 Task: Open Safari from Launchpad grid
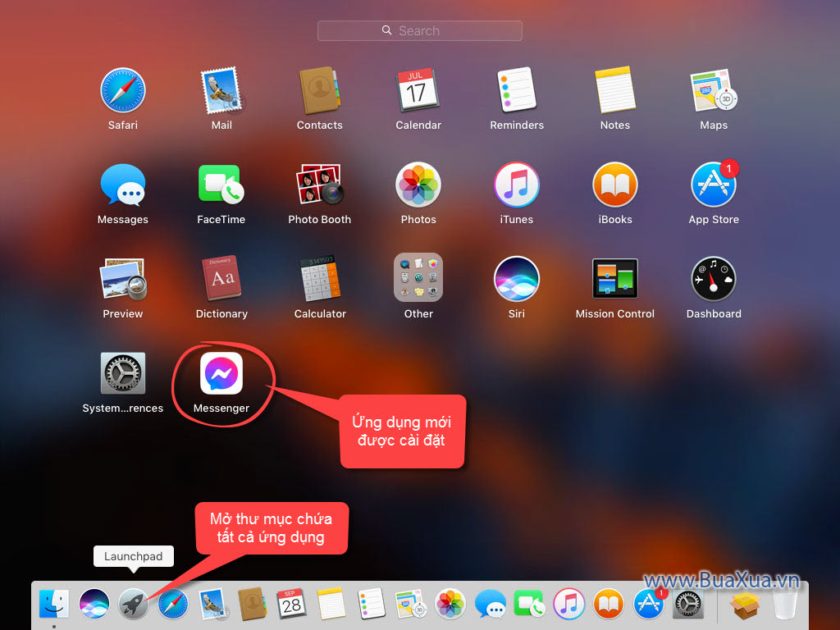click(x=123, y=90)
